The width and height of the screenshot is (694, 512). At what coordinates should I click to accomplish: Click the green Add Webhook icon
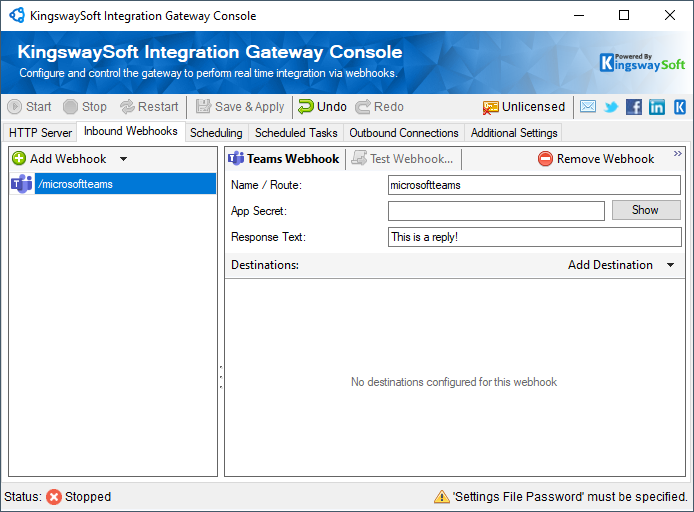[19, 158]
